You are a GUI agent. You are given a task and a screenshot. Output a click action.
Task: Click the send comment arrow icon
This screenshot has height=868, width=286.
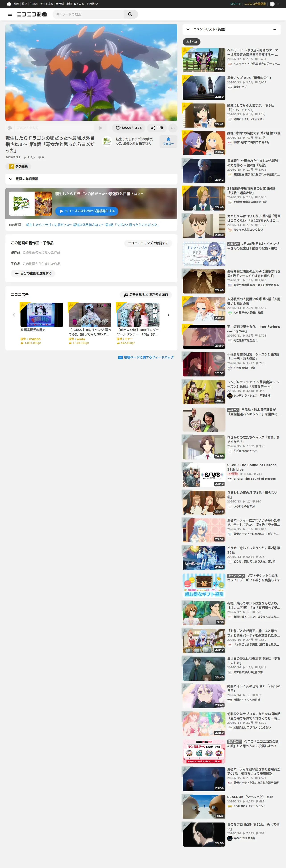coord(100,128)
